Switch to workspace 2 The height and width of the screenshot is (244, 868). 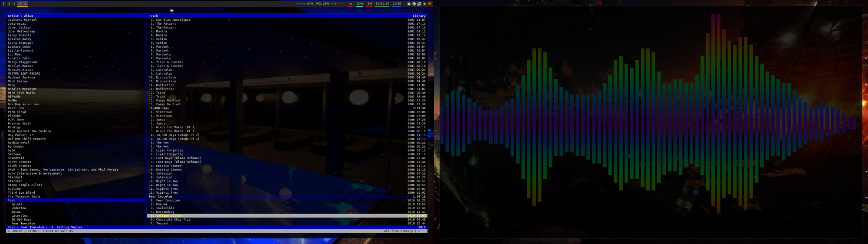(9, 3)
